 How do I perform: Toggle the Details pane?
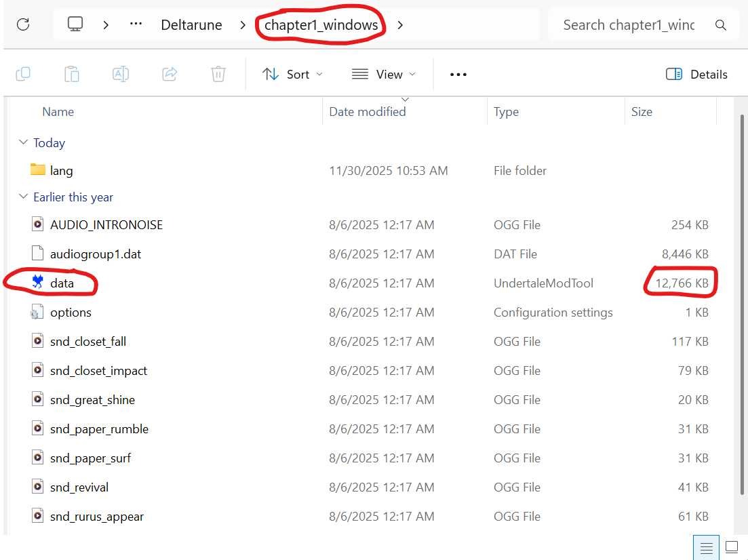pos(696,75)
